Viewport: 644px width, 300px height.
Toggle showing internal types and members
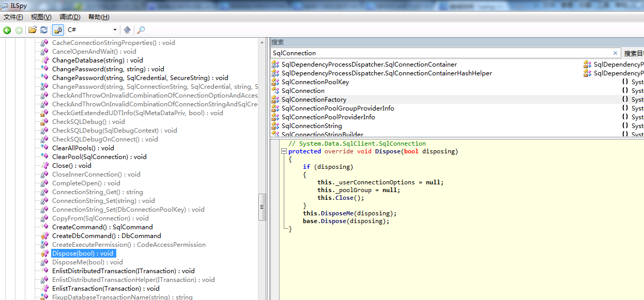(58, 30)
